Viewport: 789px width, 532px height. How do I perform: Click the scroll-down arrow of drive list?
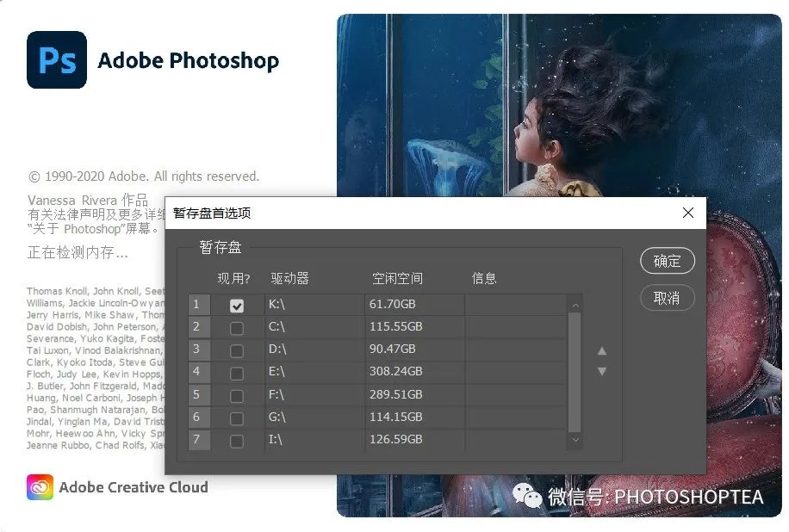pos(575,440)
